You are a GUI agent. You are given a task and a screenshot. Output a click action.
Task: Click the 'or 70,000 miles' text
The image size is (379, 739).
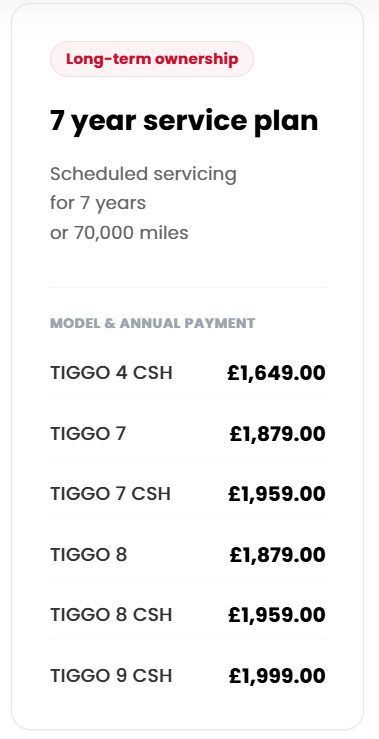119,233
